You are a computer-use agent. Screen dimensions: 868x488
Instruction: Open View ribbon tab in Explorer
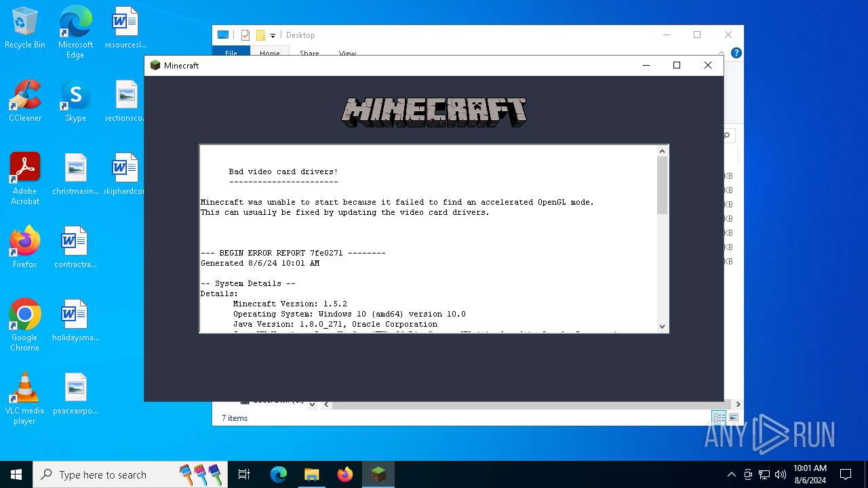pyautogui.click(x=347, y=53)
